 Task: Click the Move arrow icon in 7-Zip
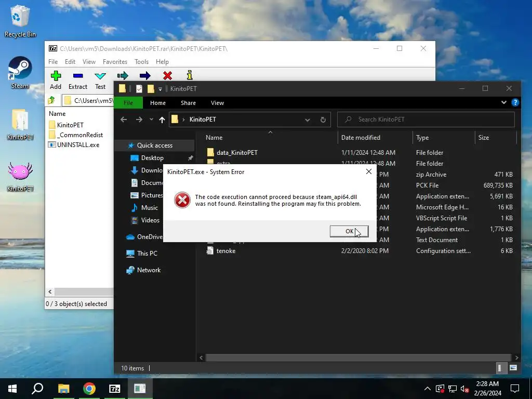[145, 75]
